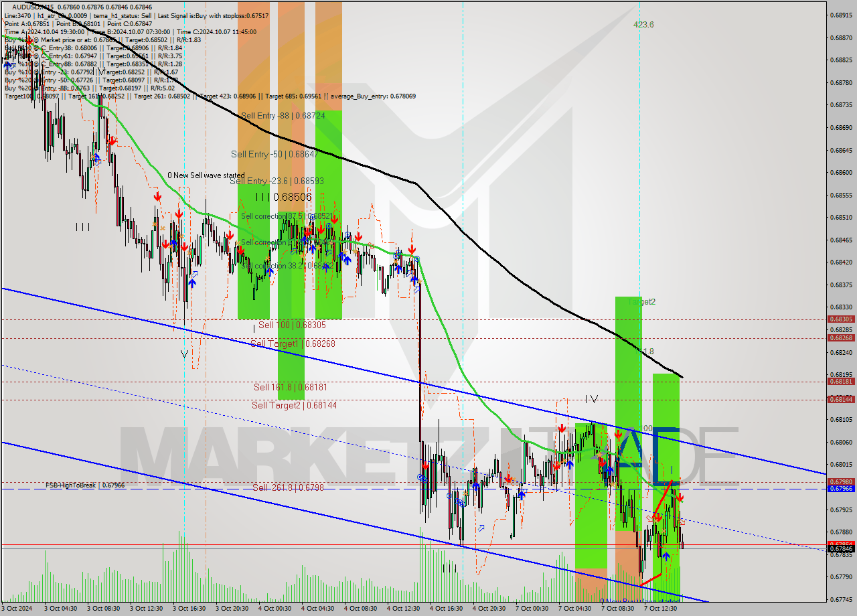Click the 'Sell Target1 | 0.68268' label
857x616 pixels.
tap(293, 343)
